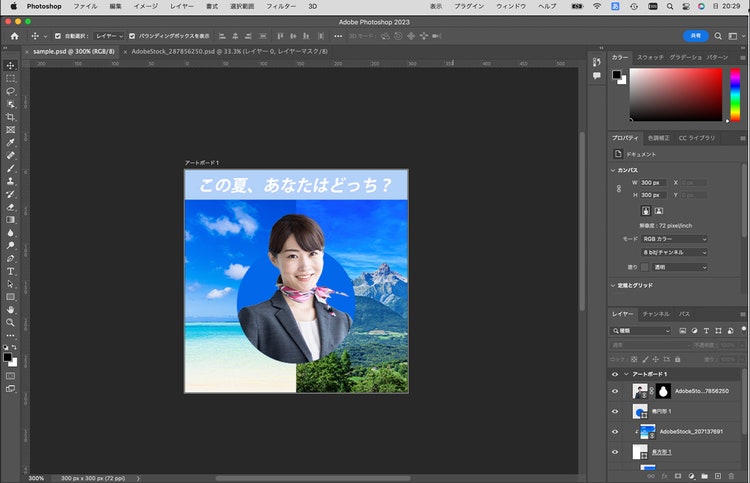Toggle the Auto-Select checkbox
Screen dimensions: 750x483
[57, 36]
